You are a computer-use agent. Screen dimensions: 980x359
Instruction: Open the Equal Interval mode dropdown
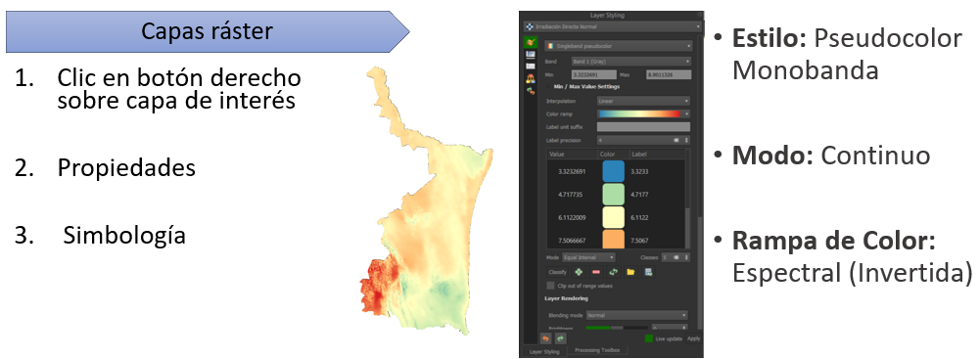588,257
